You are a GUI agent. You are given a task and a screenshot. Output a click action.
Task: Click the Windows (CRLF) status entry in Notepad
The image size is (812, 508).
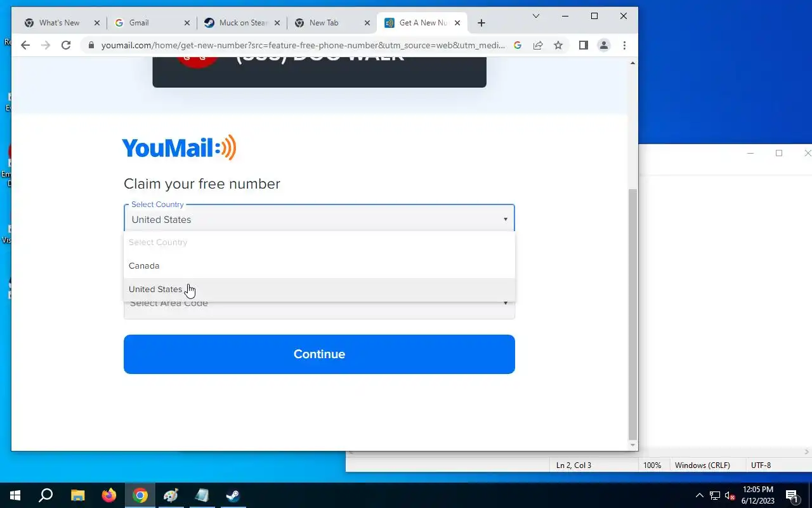point(702,465)
